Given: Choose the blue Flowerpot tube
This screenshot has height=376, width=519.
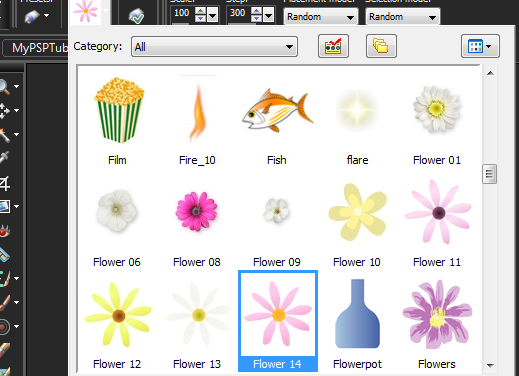Looking at the screenshot, I should click(357, 313).
